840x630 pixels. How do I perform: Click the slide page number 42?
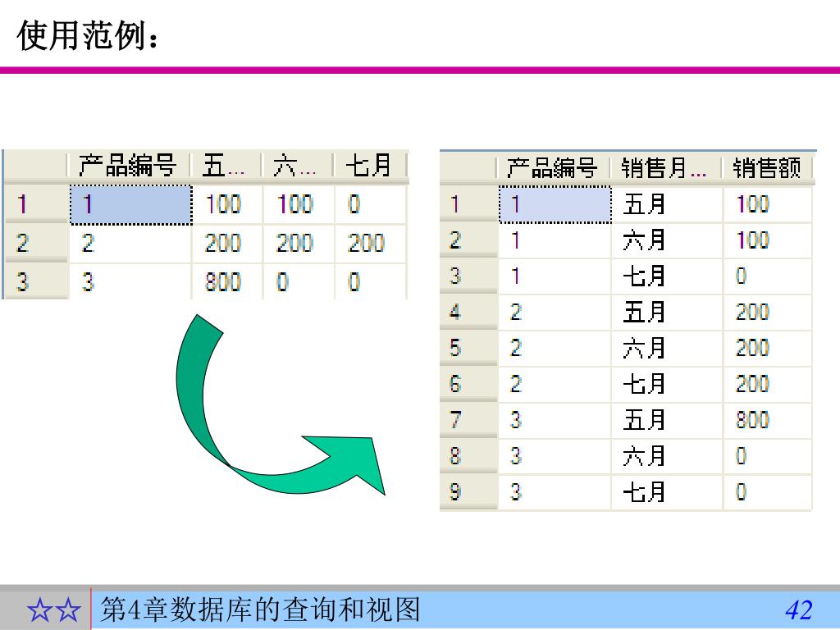(x=799, y=610)
